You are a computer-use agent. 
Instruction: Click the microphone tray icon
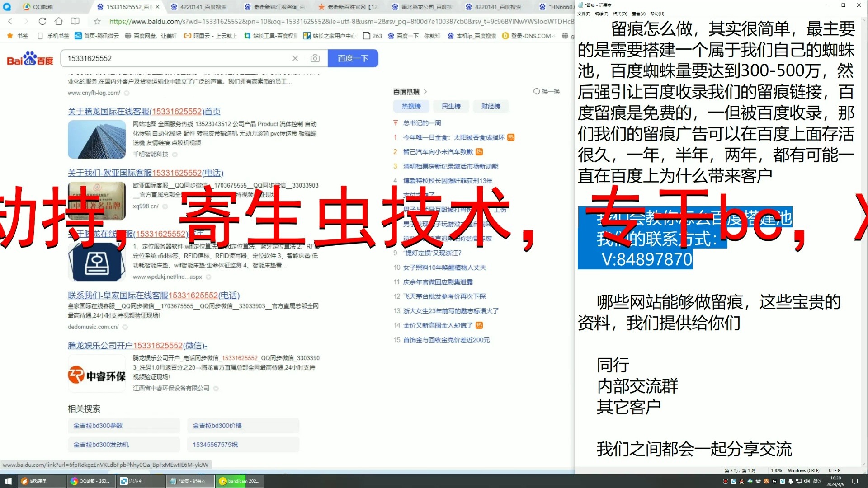791,481
